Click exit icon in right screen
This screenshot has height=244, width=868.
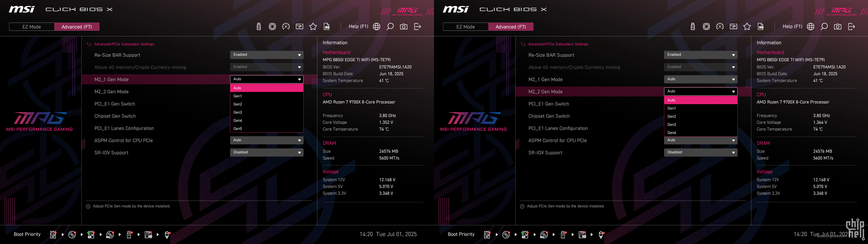point(851,27)
